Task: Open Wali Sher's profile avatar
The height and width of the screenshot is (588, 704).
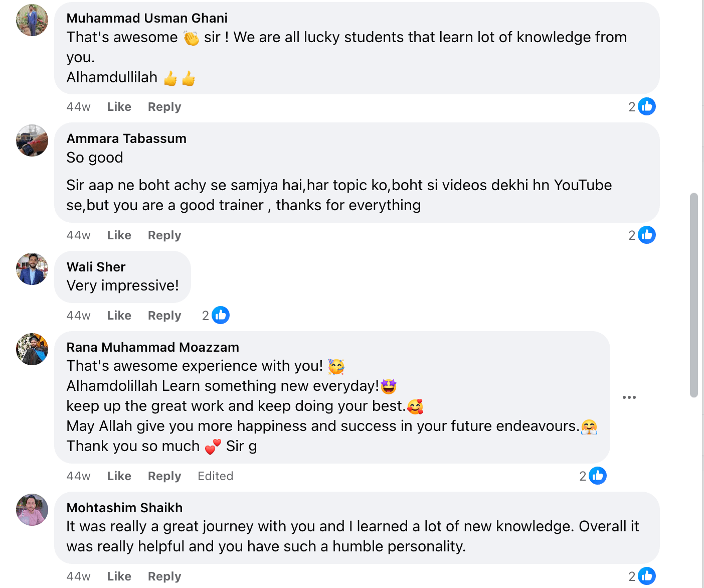Action: click(x=32, y=269)
